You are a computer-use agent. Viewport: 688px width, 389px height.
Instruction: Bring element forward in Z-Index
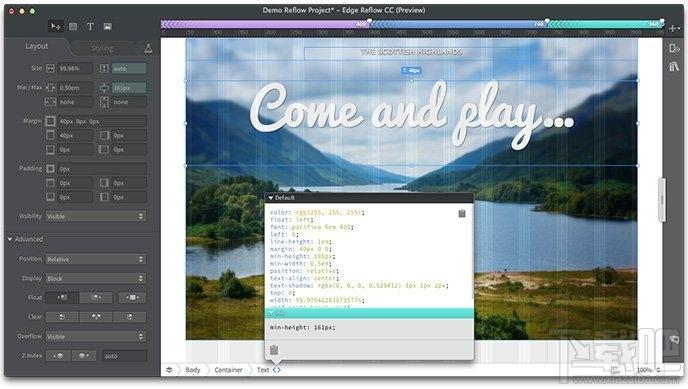click(84, 356)
